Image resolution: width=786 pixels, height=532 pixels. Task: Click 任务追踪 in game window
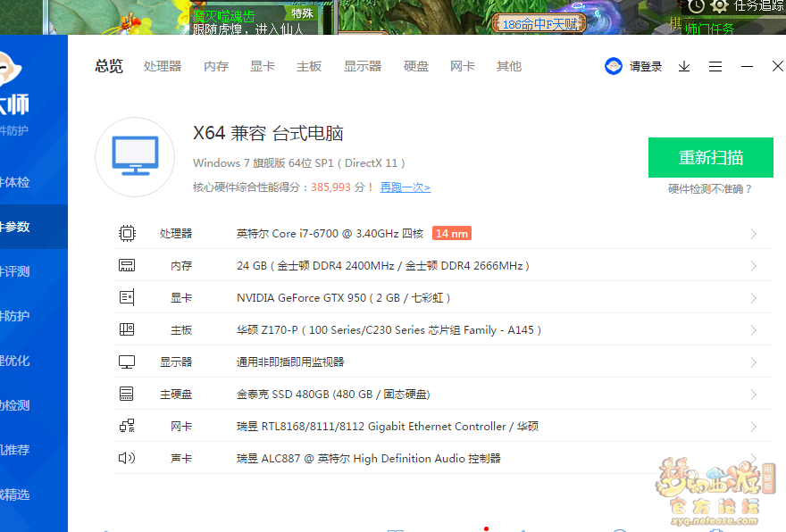click(x=759, y=6)
